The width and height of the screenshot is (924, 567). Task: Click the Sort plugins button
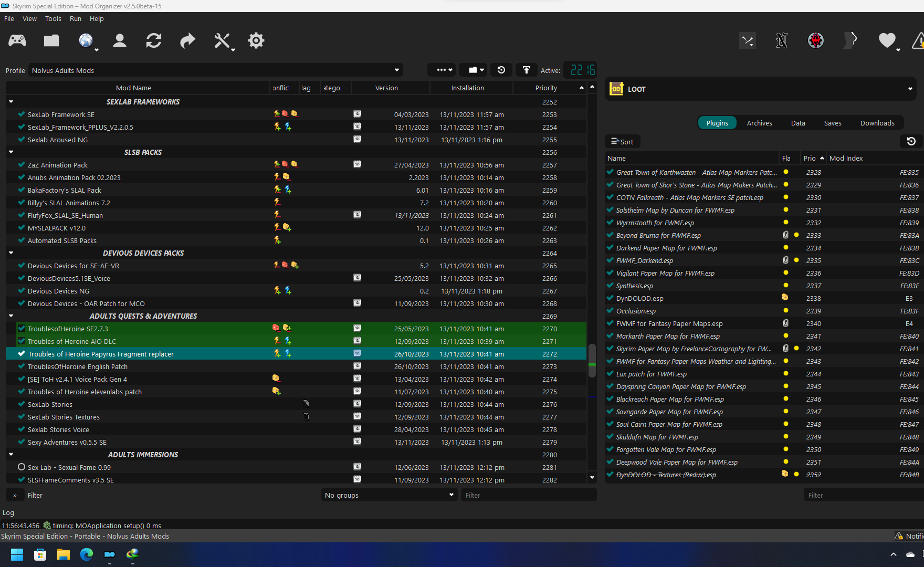(623, 142)
